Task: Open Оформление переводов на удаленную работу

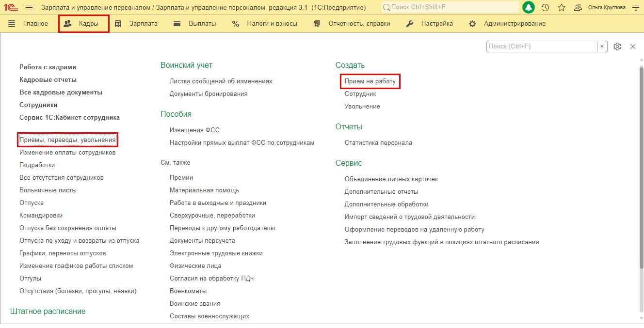Action: (x=415, y=230)
